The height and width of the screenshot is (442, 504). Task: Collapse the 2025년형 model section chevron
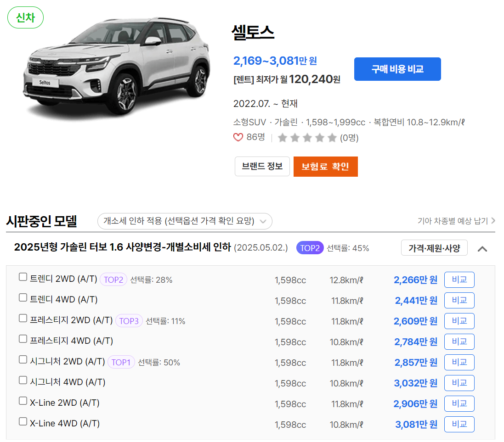[x=482, y=249]
